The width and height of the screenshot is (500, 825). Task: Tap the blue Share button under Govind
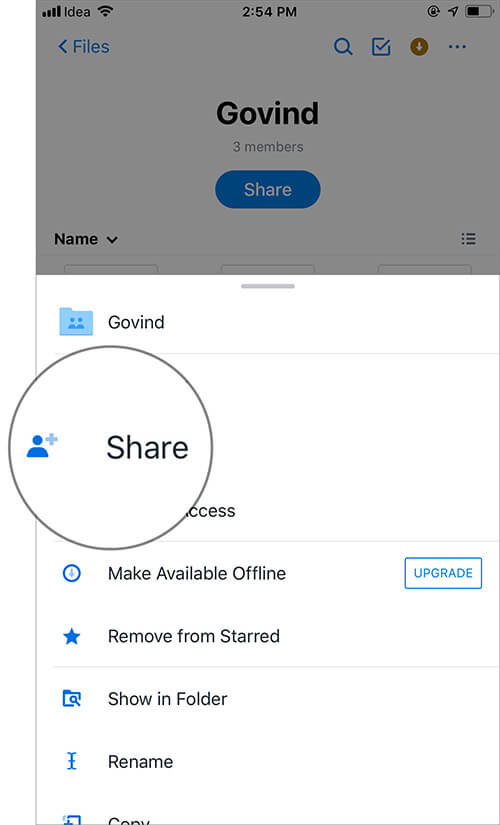[x=267, y=189]
